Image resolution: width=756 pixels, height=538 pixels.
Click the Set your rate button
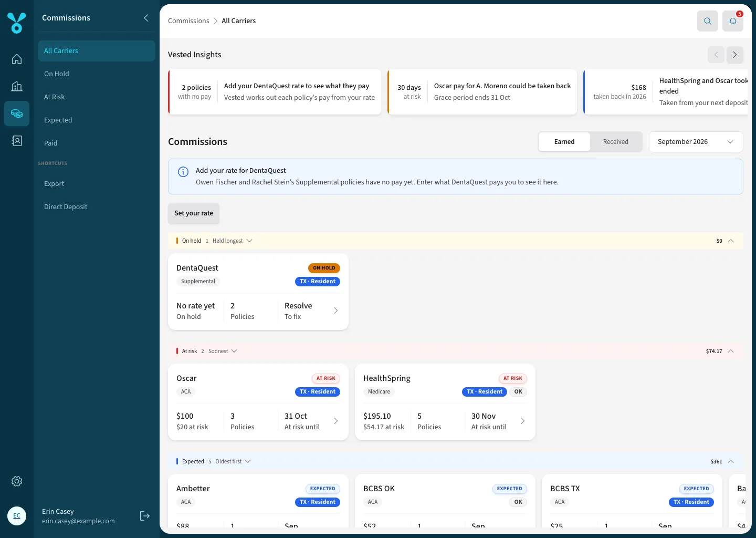click(194, 213)
